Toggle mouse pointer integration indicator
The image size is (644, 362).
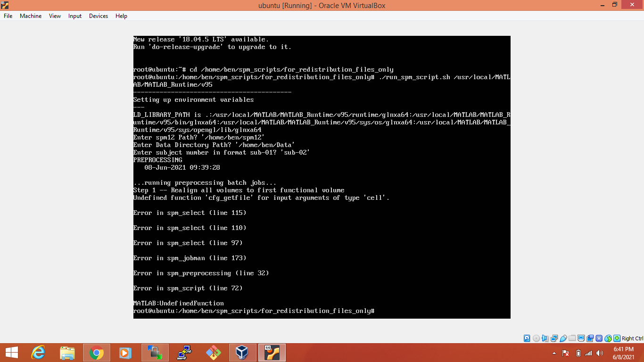(x=608, y=338)
